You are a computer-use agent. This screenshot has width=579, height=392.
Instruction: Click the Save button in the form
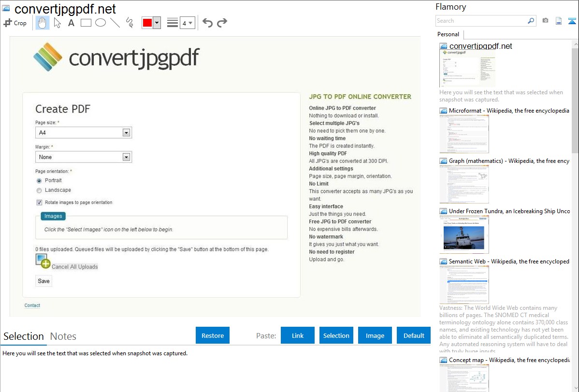click(x=43, y=281)
